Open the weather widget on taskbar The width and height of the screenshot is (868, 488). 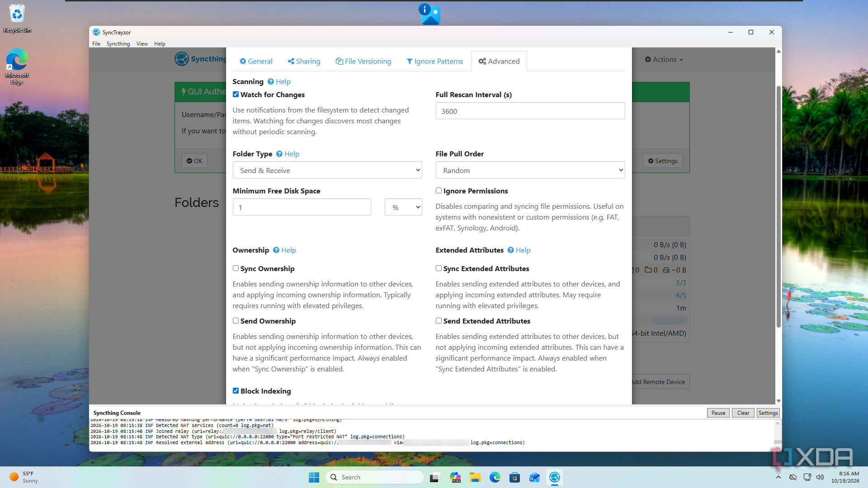pos(24,477)
